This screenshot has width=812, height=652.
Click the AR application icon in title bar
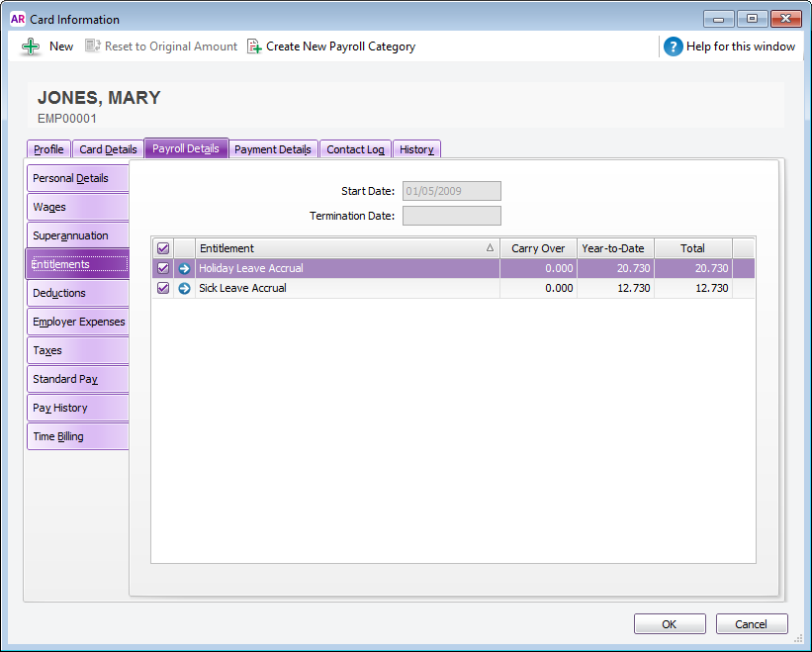(x=17, y=19)
